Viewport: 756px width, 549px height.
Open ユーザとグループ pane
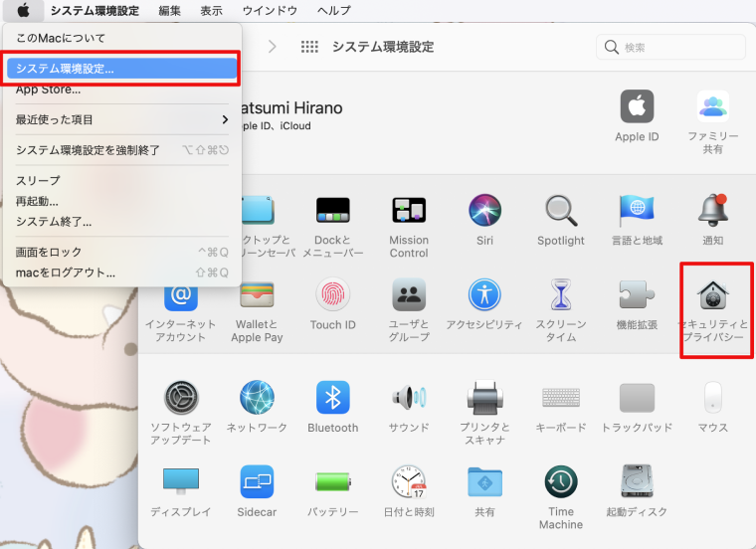pos(409,310)
